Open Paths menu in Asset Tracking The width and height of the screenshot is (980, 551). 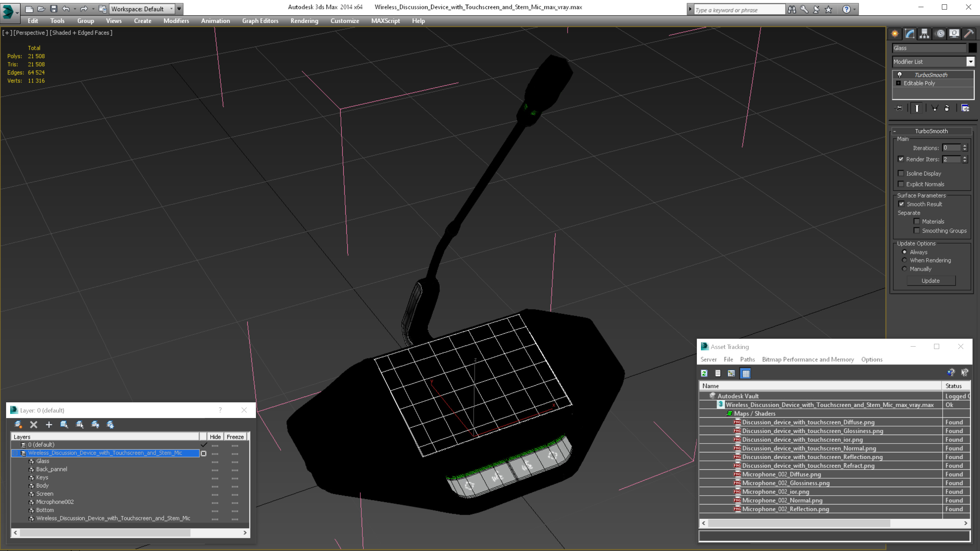pyautogui.click(x=747, y=360)
